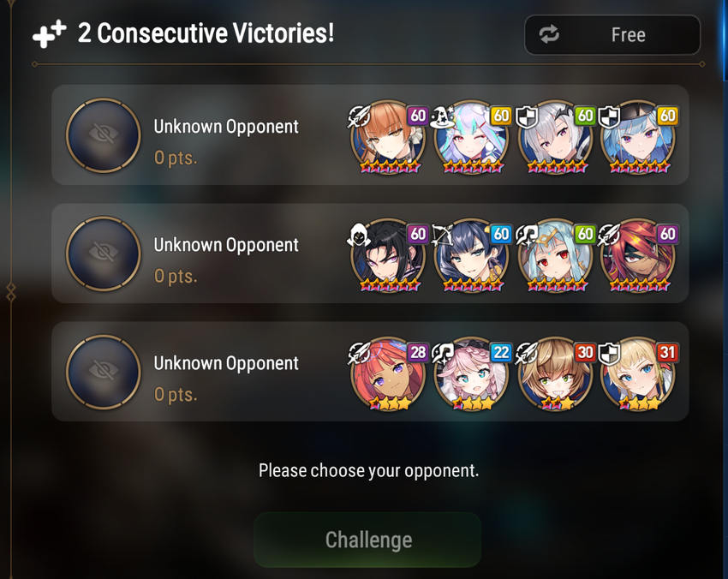Click the mage hat class icon
The height and width of the screenshot is (579, 728).
point(442,117)
